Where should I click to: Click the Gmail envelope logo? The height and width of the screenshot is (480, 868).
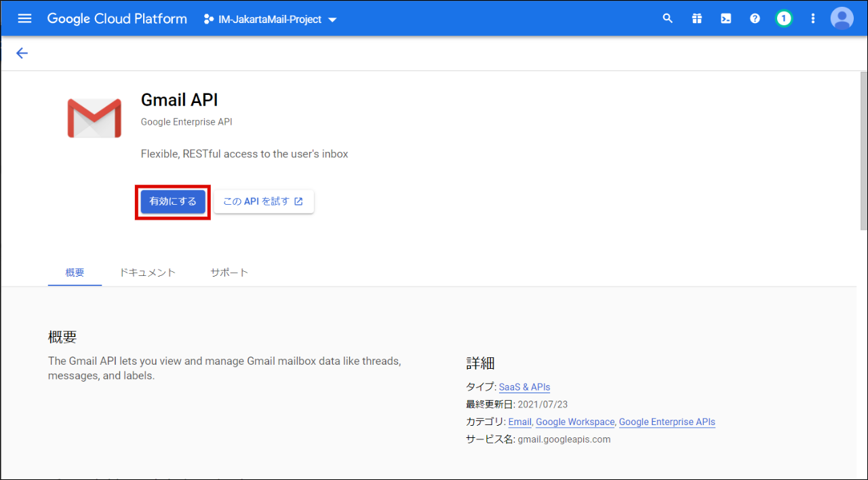tap(94, 118)
